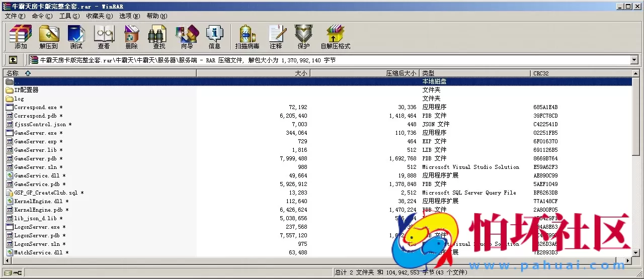
Task: Click the fjsssControl.json file icon
Action: click(10, 124)
